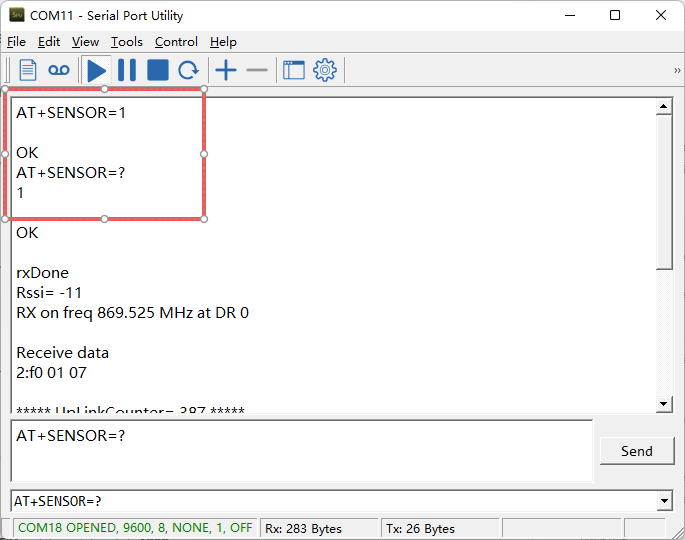
Task: Open the View menu
Action: [85, 42]
